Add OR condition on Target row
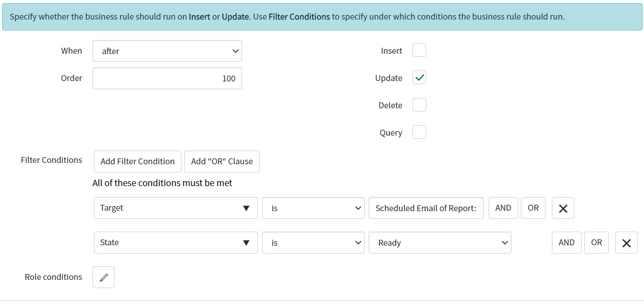Screen dimensions: 644x304 pyautogui.click(x=533, y=208)
